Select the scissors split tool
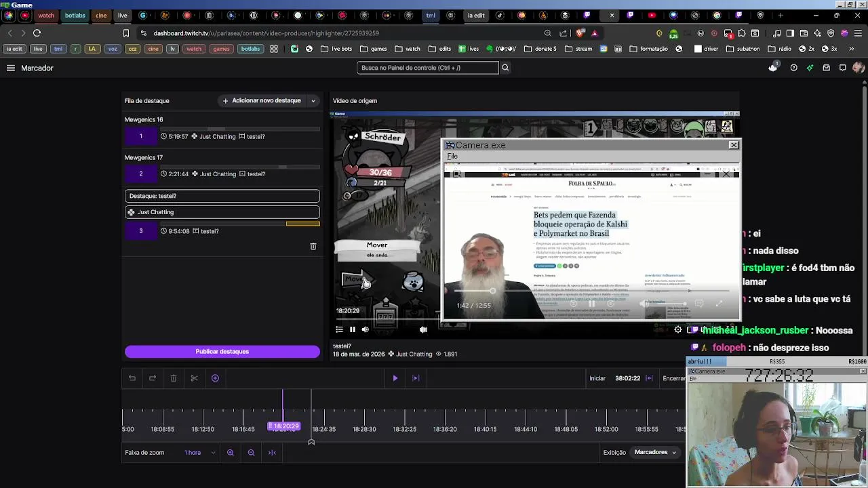The image size is (868, 488). pyautogui.click(x=194, y=378)
